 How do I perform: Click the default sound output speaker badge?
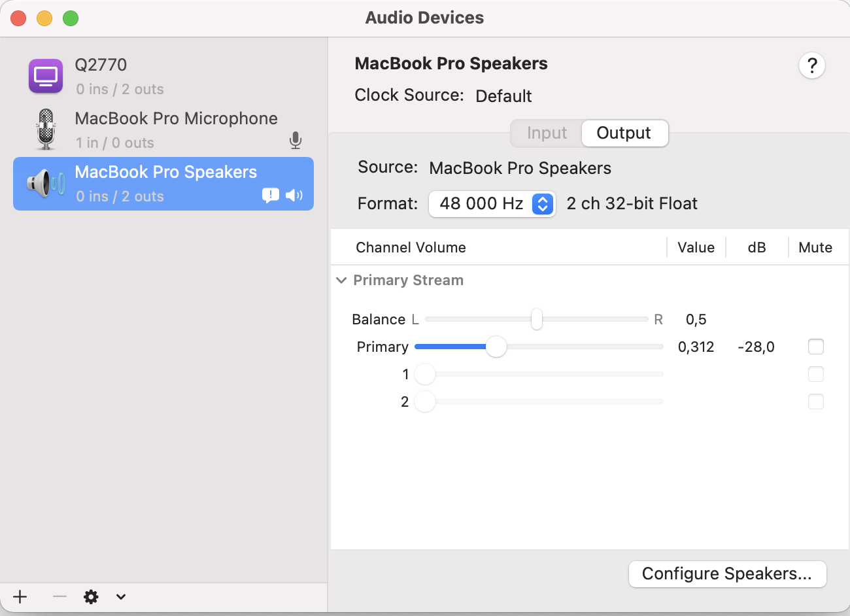point(294,195)
